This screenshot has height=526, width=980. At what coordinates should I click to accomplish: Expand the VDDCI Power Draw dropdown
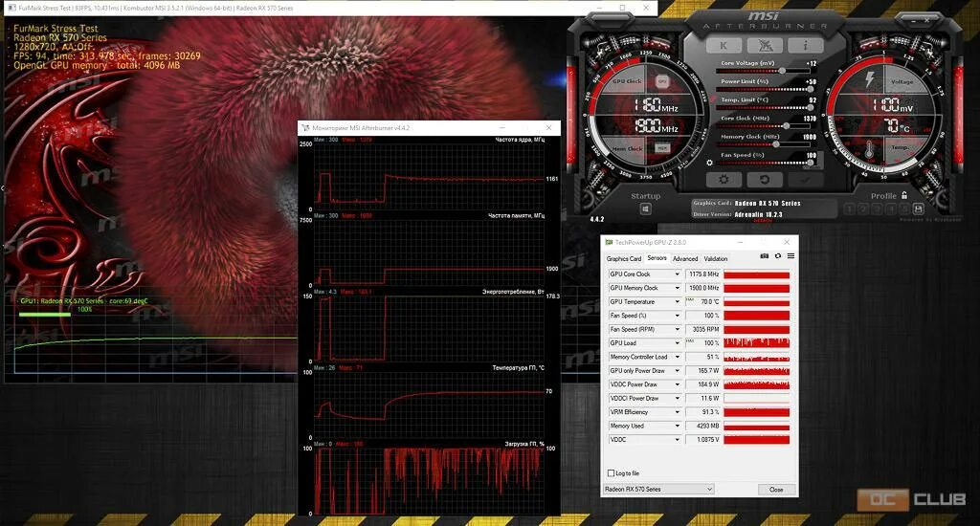tap(677, 398)
